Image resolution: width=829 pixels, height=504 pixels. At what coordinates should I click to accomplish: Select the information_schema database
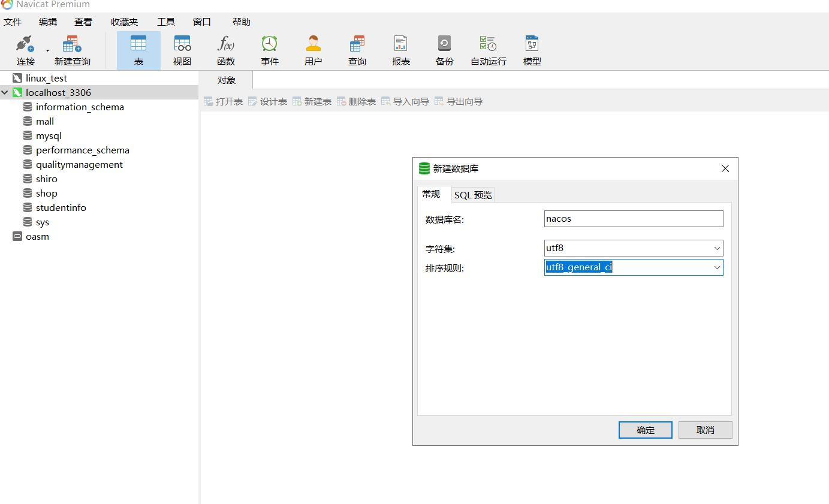pyautogui.click(x=80, y=107)
